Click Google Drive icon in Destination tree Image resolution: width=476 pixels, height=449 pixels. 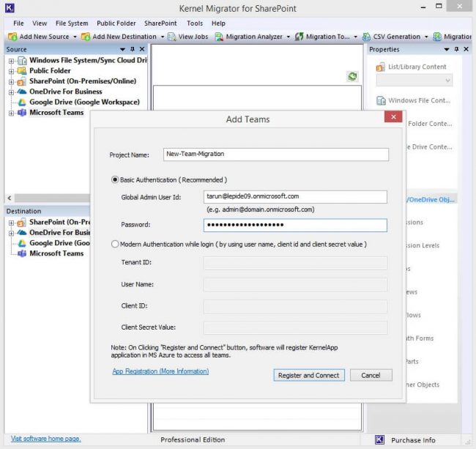point(21,243)
